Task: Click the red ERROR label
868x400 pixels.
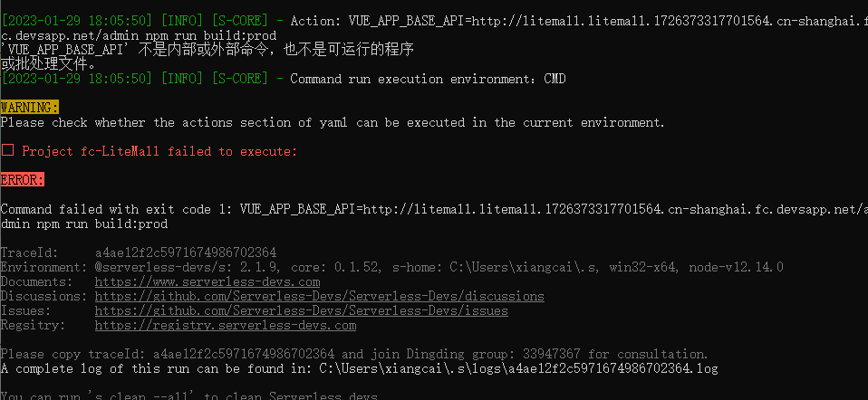Action: tap(22, 180)
